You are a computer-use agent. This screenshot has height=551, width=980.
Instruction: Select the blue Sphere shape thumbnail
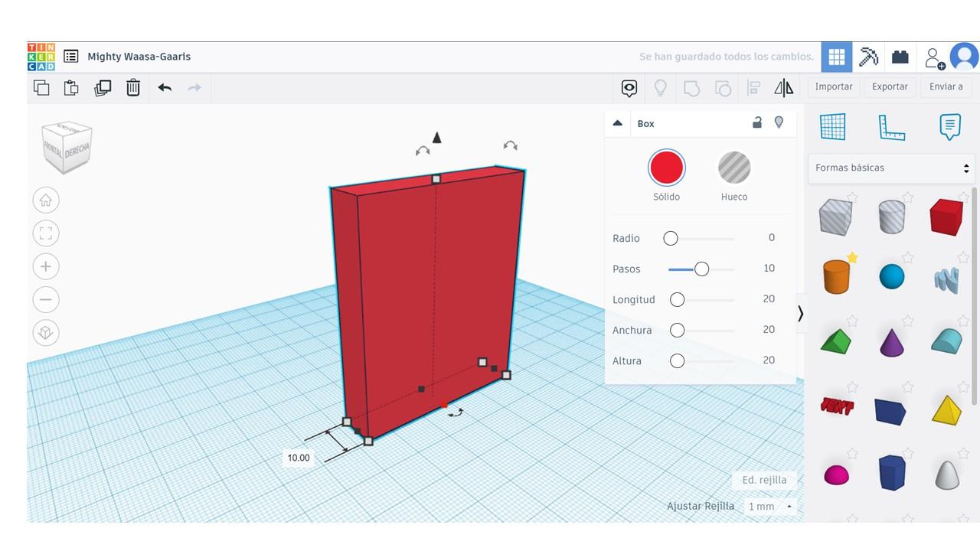pyautogui.click(x=892, y=276)
